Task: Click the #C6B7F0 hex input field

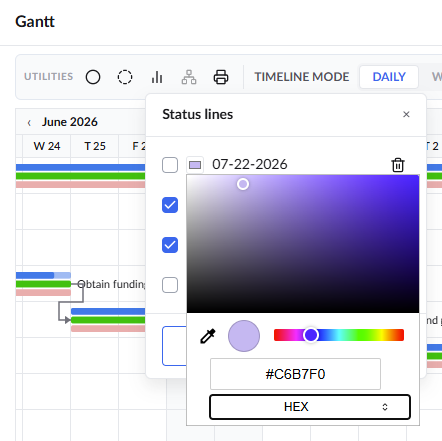Action: click(295, 374)
